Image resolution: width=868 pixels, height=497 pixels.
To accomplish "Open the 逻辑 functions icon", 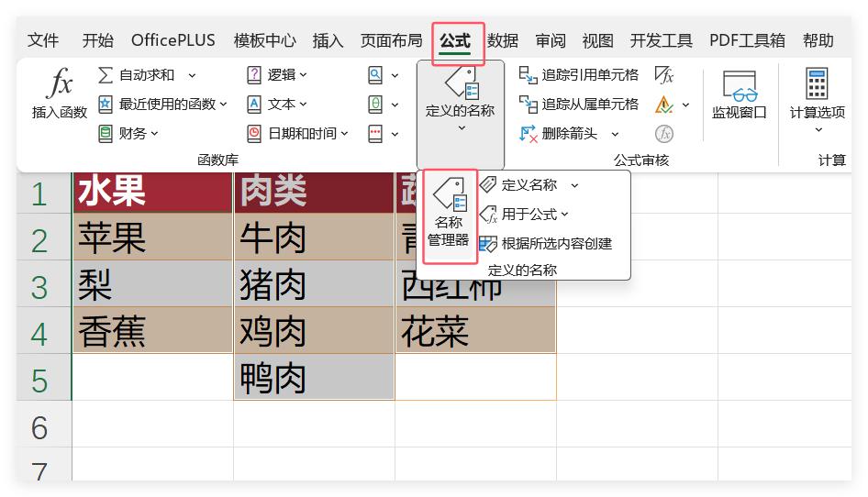I will (x=253, y=74).
